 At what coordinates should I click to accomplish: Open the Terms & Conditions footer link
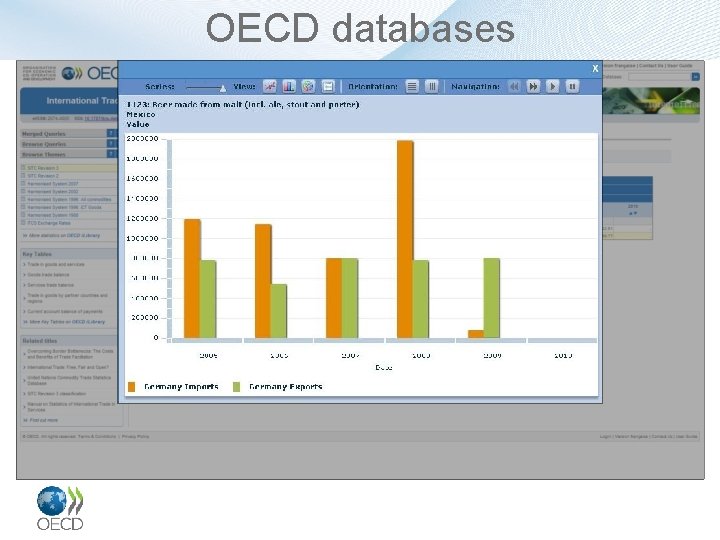(x=97, y=436)
